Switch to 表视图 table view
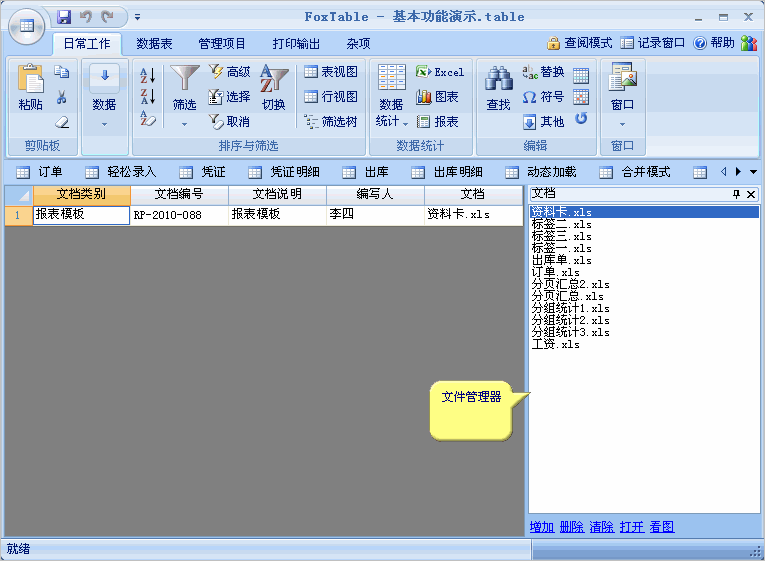 point(331,72)
